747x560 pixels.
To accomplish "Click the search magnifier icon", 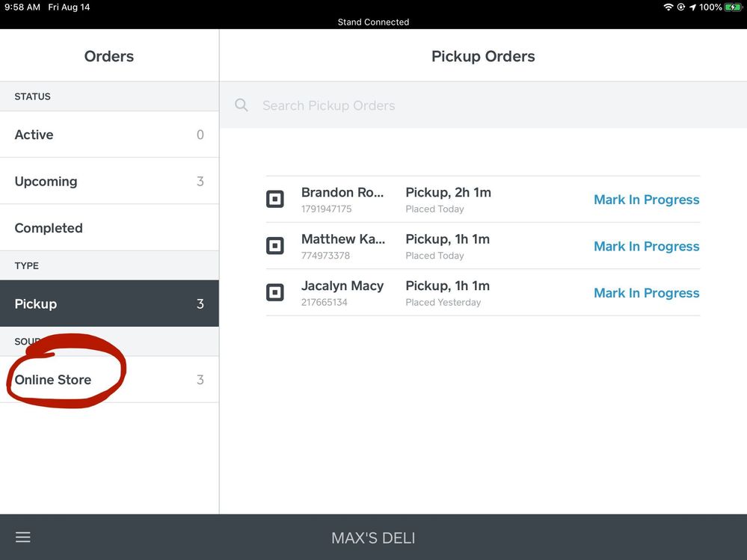I will coord(242,105).
